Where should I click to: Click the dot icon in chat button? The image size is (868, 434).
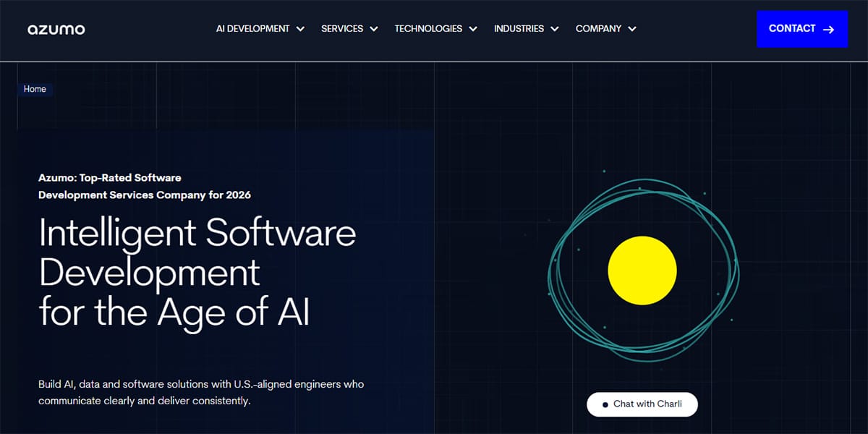click(605, 404)
